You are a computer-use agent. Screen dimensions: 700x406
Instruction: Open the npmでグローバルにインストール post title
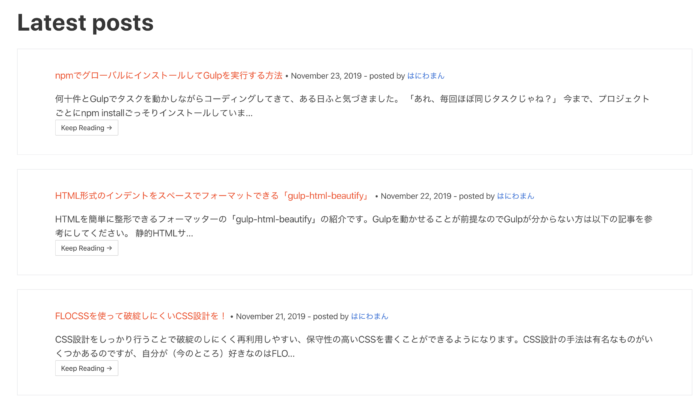click(x=168, y=75)
